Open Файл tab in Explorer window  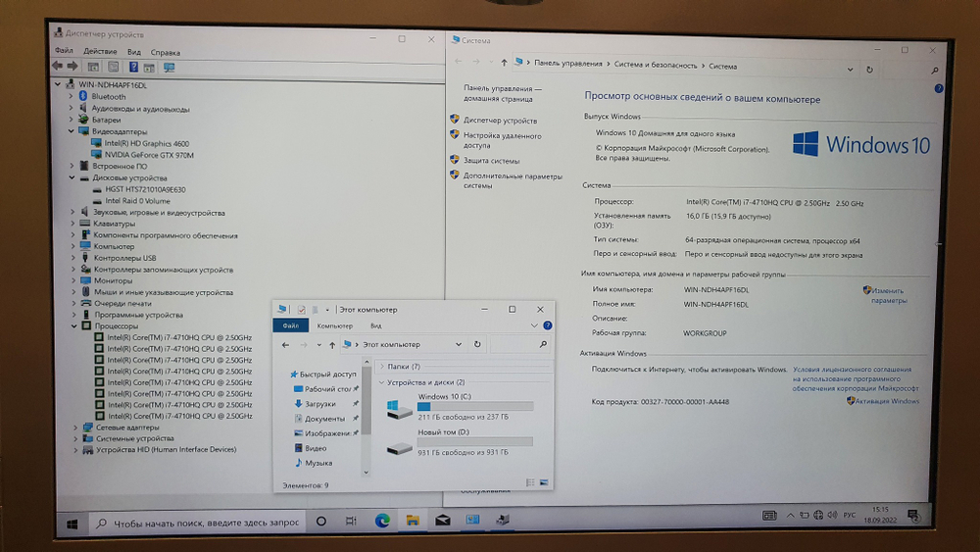pos(291,326)
